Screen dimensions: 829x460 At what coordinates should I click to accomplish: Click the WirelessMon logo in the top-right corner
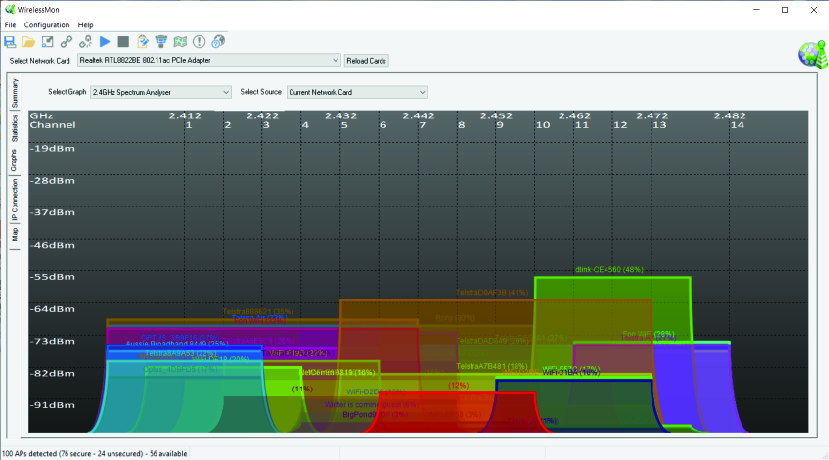click(813, 54)
